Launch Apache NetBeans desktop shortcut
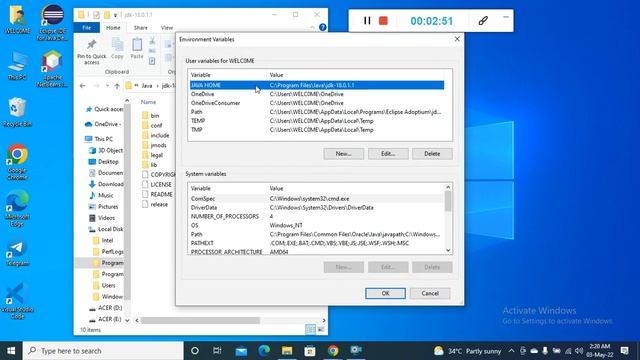 click(x=52, y=69)
